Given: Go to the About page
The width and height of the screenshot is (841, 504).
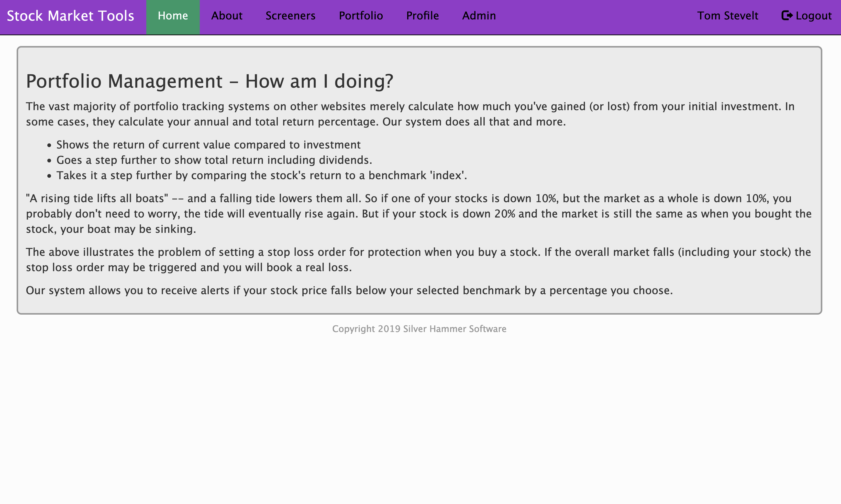Looking at the screenshot, I should [227, 16].
